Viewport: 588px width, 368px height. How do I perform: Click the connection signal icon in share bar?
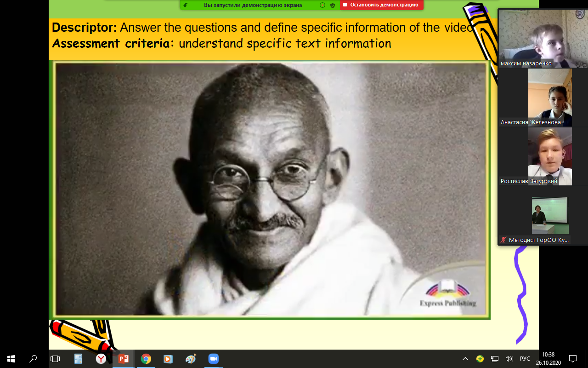[186, 5]
